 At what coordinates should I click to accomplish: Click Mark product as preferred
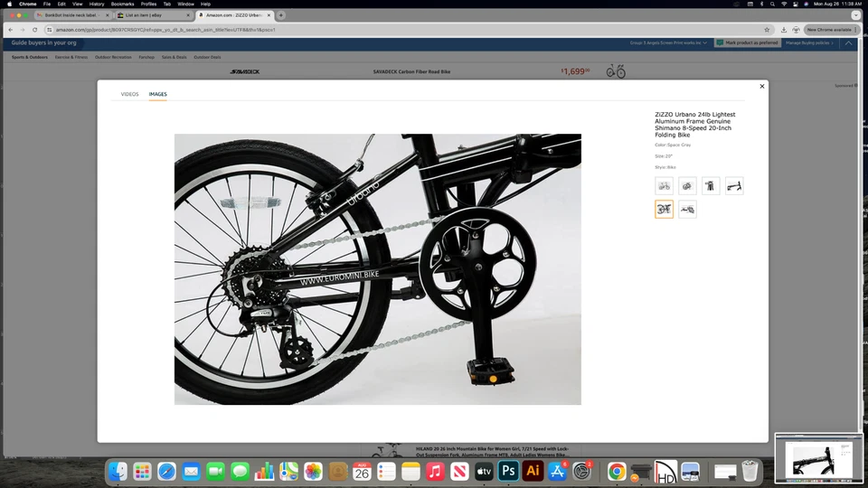coord(748,42)
